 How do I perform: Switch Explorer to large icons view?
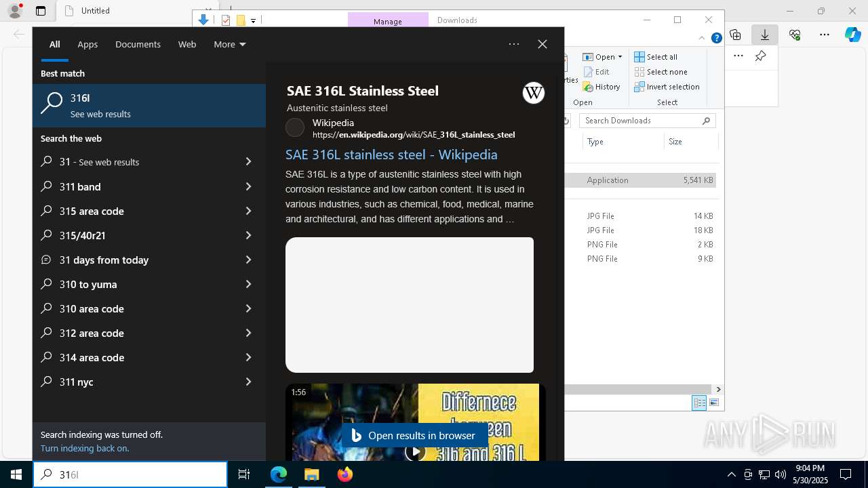click(x=713, y=403)
